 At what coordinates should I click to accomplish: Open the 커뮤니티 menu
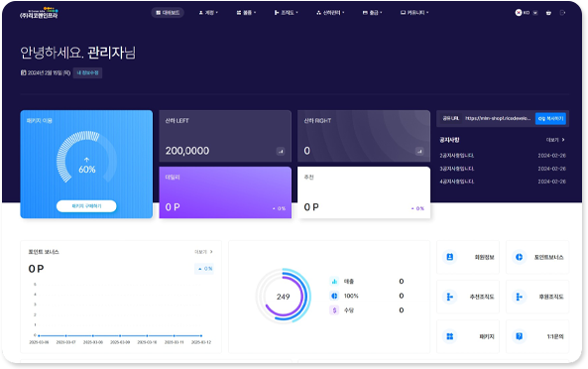(414, 13)
